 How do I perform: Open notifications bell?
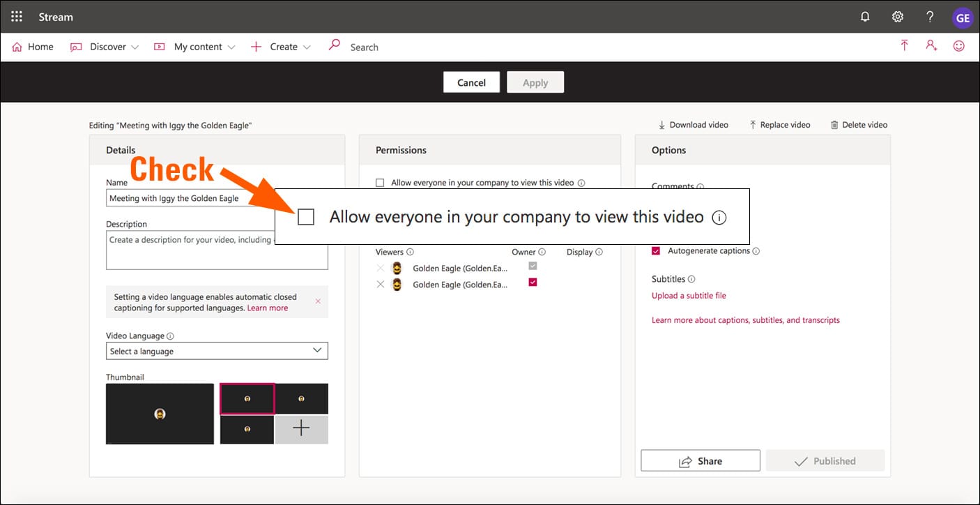coord(864,16)
